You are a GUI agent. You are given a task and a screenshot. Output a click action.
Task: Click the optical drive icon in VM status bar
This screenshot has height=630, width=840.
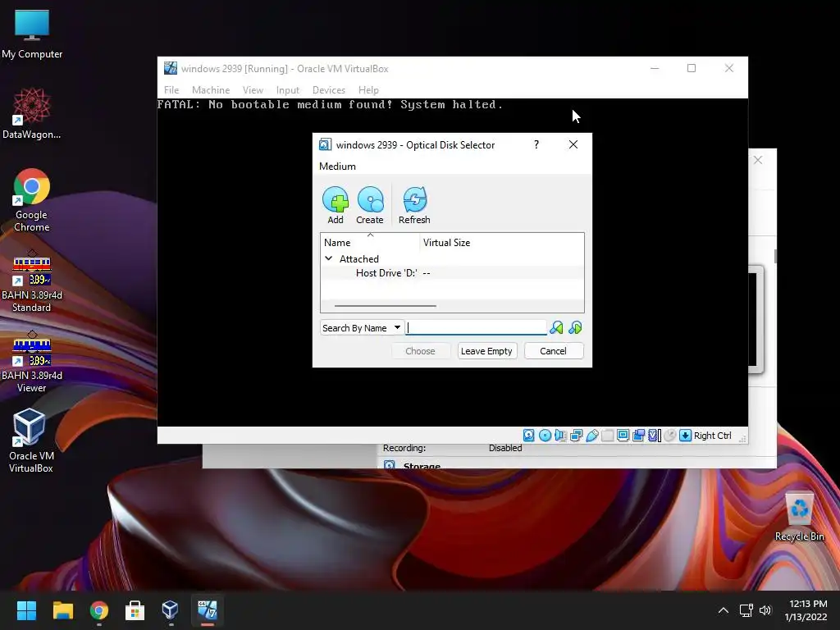tap(545, 436)
